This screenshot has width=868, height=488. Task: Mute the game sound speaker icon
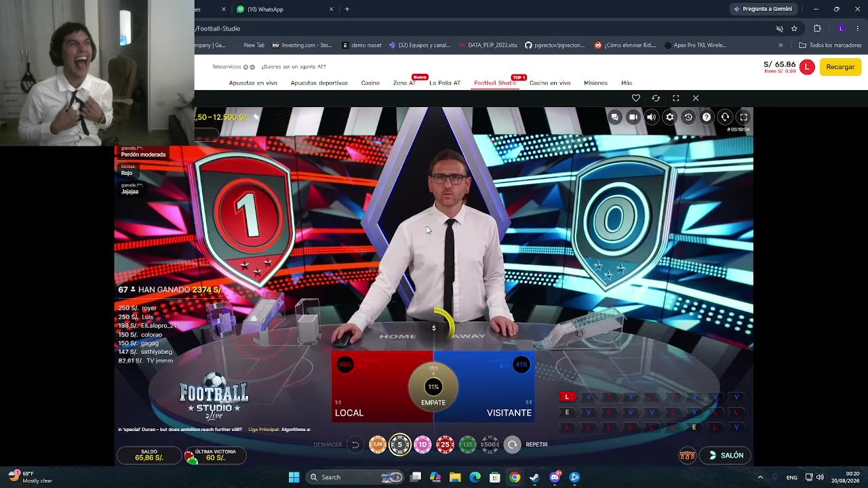pos(651,117)
